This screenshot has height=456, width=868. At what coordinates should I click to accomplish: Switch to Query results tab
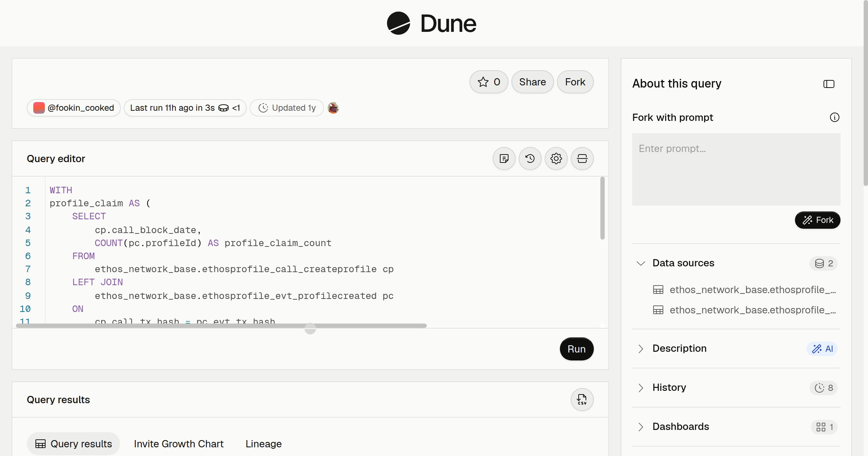coord(73,444)
